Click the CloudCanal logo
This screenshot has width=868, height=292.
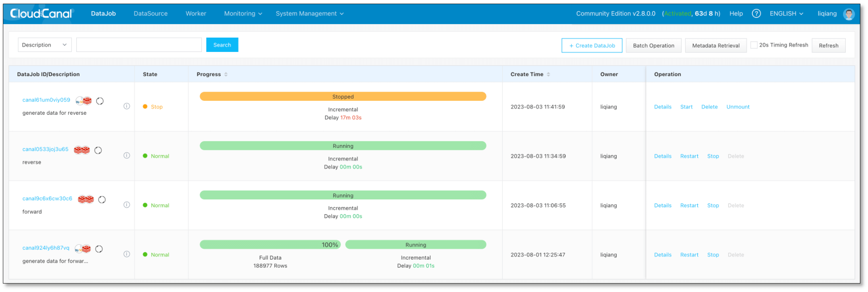[41, 13]
